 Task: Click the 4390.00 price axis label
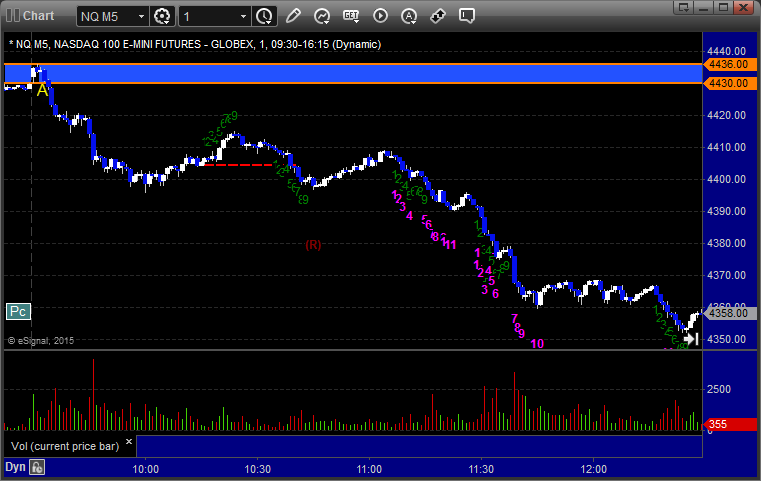click(x=727, y=212)
